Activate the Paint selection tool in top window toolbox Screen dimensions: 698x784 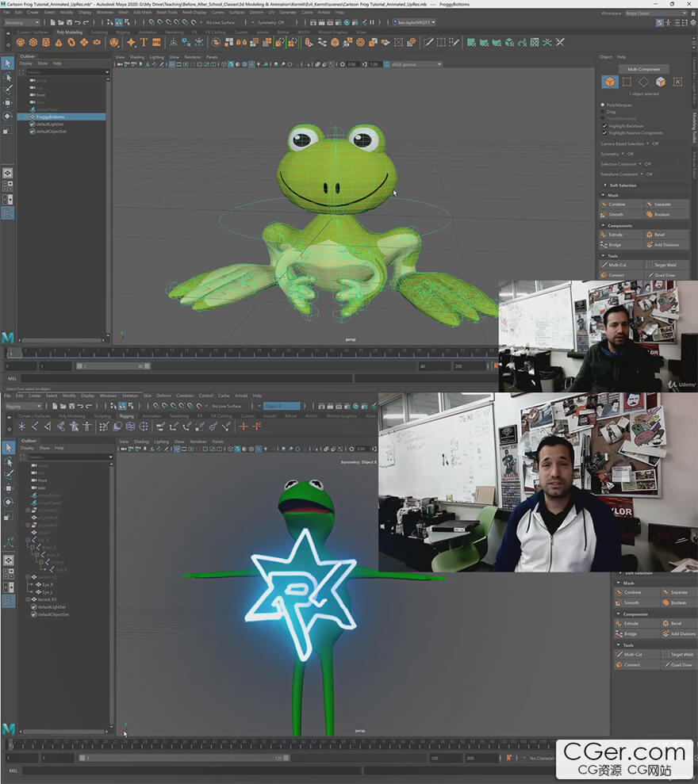7,90
